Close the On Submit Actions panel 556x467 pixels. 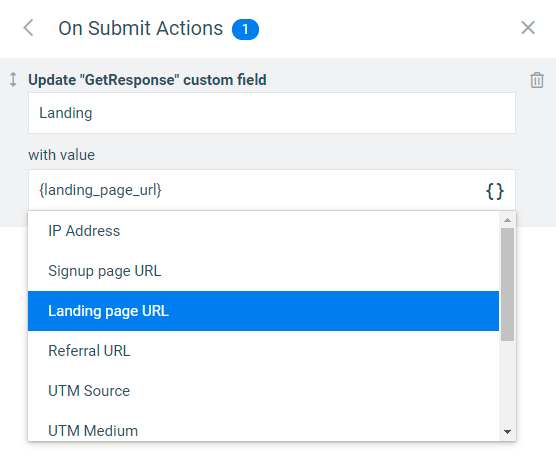pos(528,28)
